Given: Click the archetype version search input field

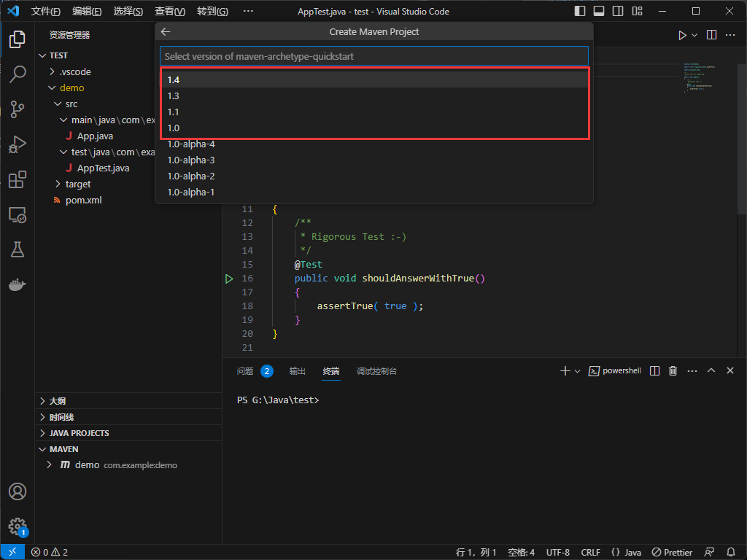Looking at the screenshot, I should click(x=373, y=56).
